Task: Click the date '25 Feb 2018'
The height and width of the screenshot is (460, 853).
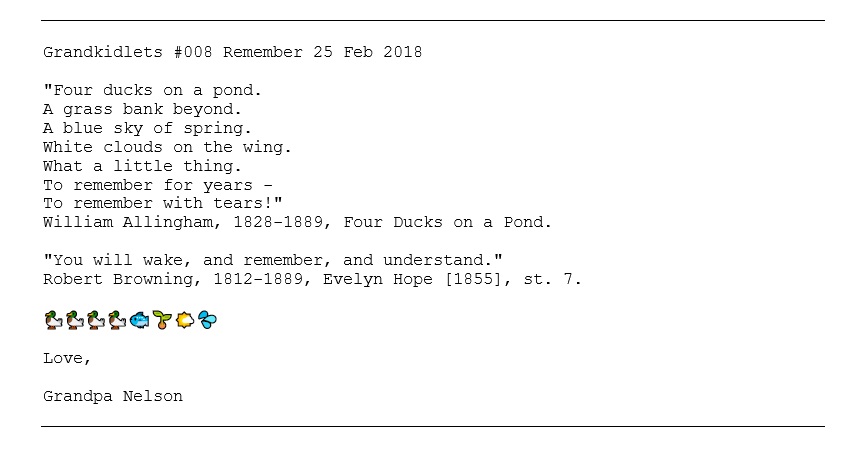Action: pyautogui.click(x=368, y=52)
